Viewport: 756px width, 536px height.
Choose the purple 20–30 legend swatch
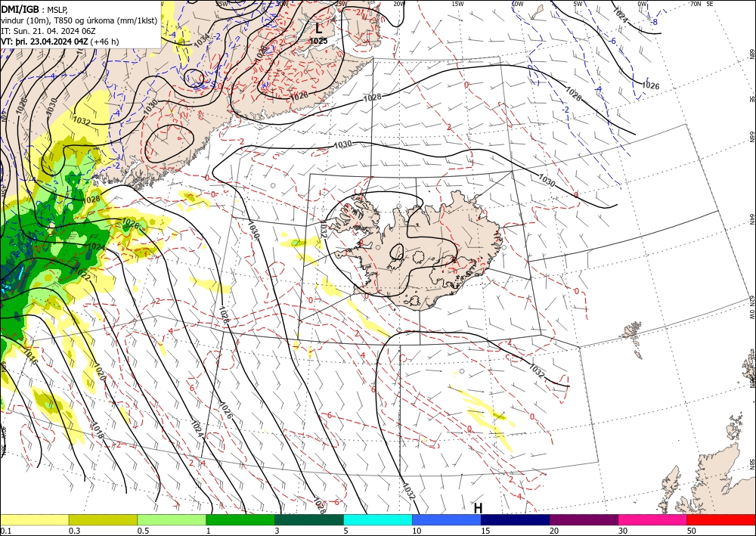(x=584, y=519)
